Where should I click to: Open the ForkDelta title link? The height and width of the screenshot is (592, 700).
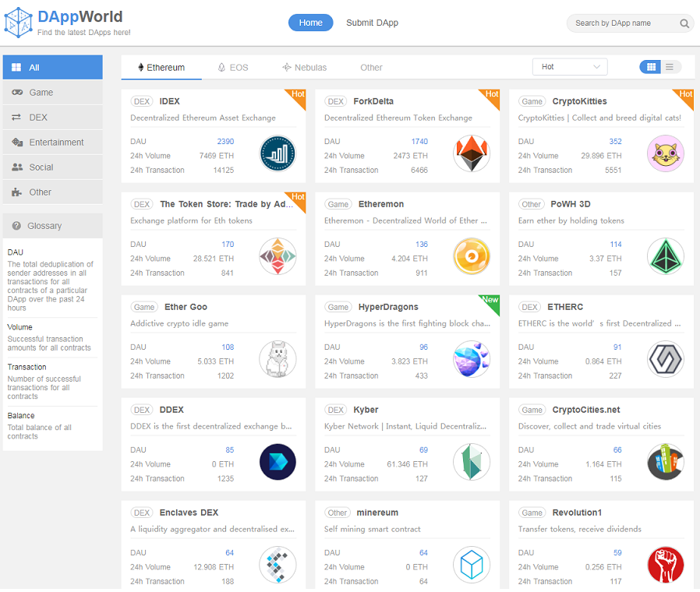click(x=373, y=101)
